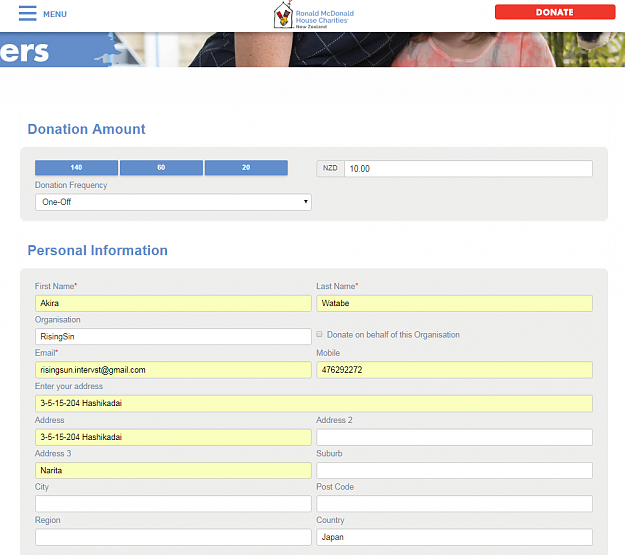This screenshot has height=555, width=625.
Task: Focus the empty City field
Action: [x=173, y=504]
